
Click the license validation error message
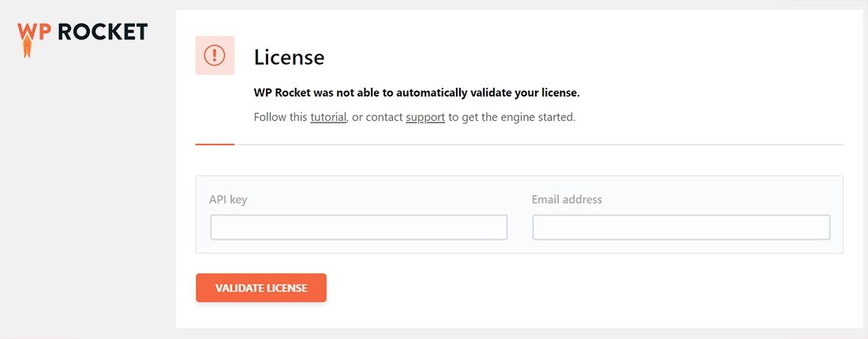417,93
